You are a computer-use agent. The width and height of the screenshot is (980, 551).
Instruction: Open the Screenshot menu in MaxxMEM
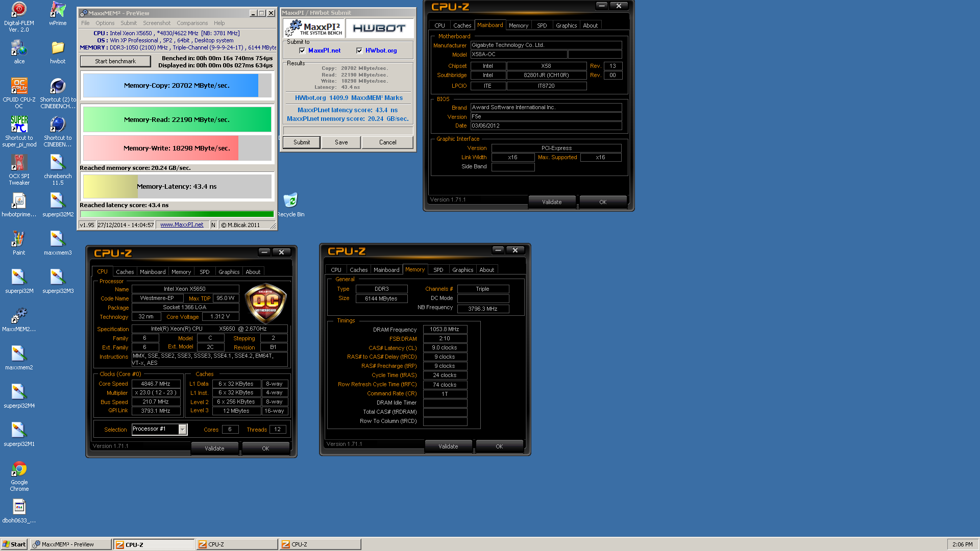pos(157,23)
